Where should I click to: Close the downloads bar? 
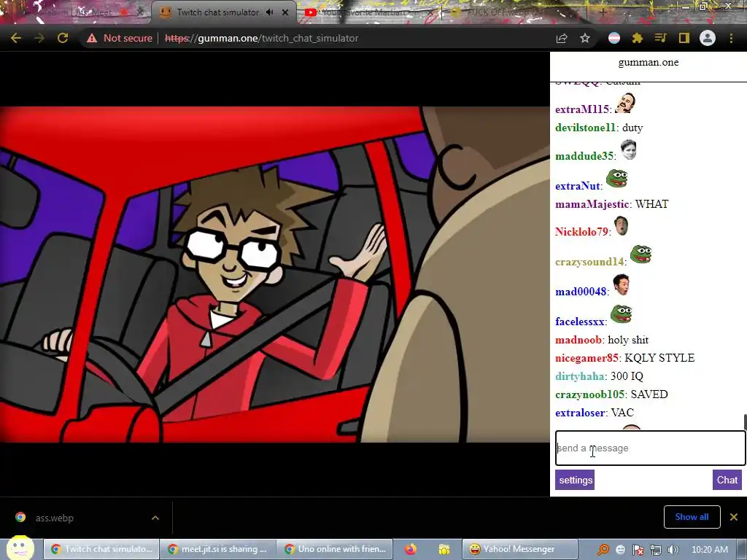point(734,517)
